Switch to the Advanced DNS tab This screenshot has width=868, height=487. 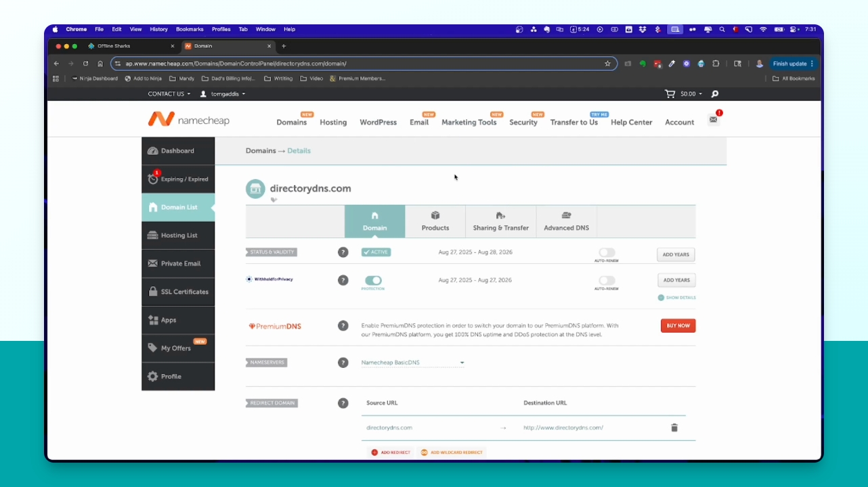(567, 221)
